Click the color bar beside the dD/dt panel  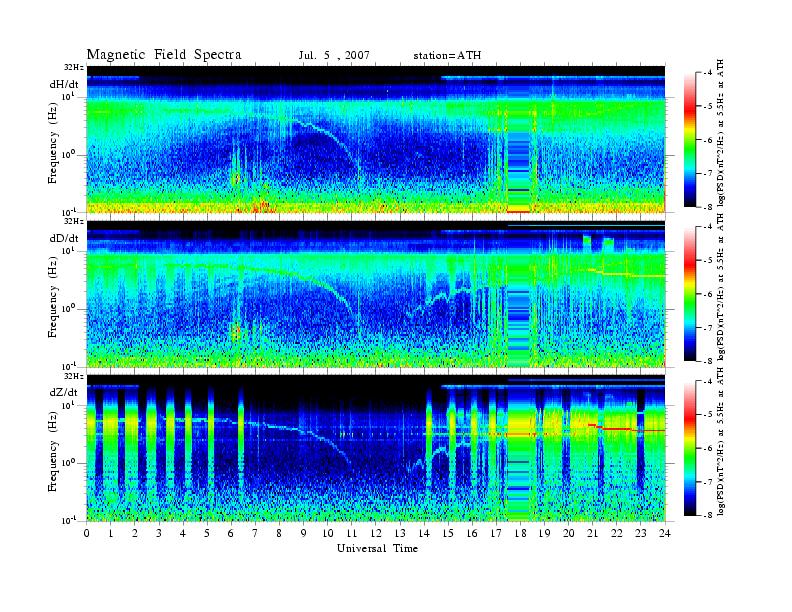(x=690, y=294)
